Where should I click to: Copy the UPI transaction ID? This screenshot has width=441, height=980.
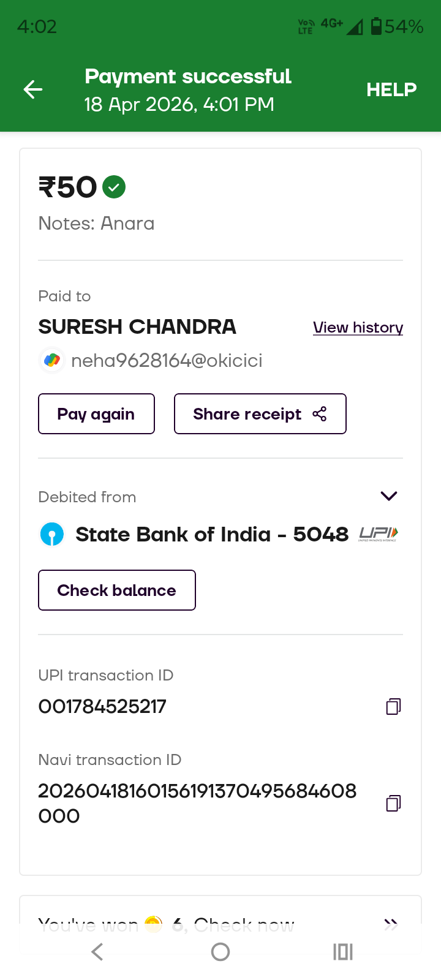[x=393, y=707]
